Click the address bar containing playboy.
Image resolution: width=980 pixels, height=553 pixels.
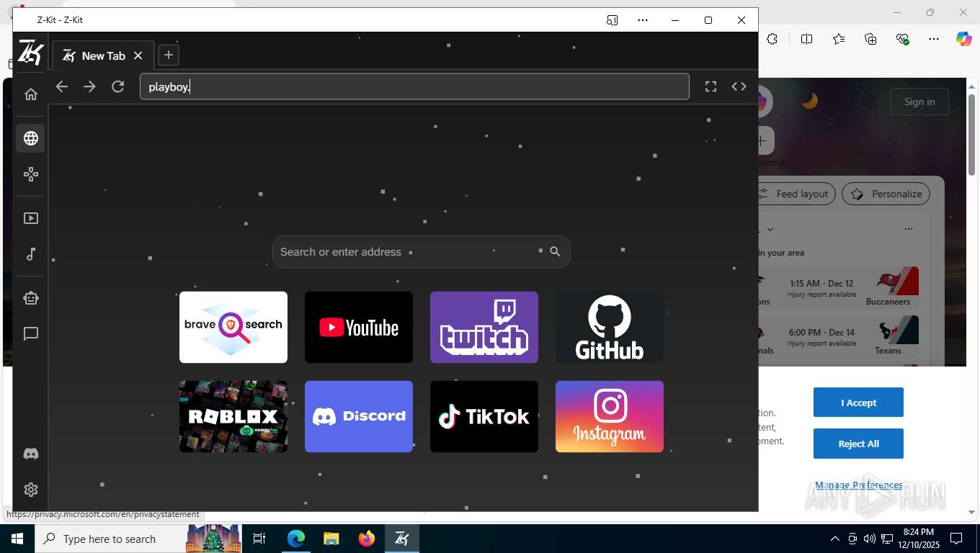coord(414,86)
